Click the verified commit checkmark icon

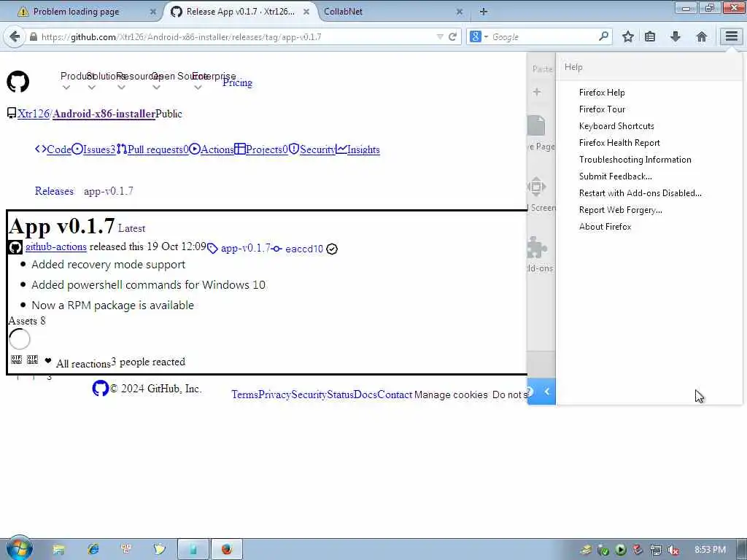tap(332, 249)
